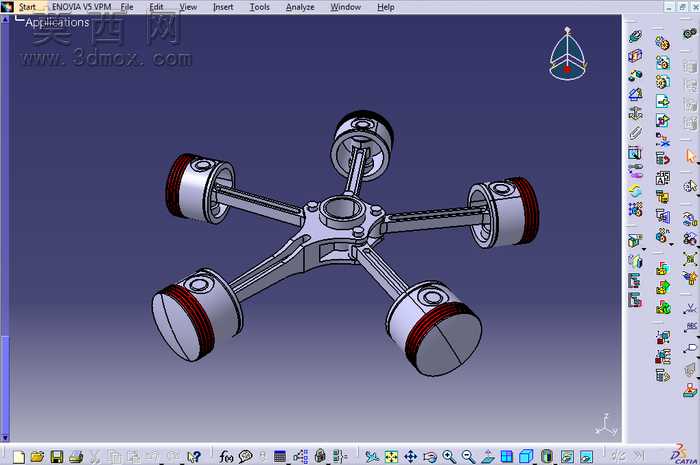Screen dimensions: 700x465
Task: Click the Zoom Out magnifier
Action: point(468,456)
